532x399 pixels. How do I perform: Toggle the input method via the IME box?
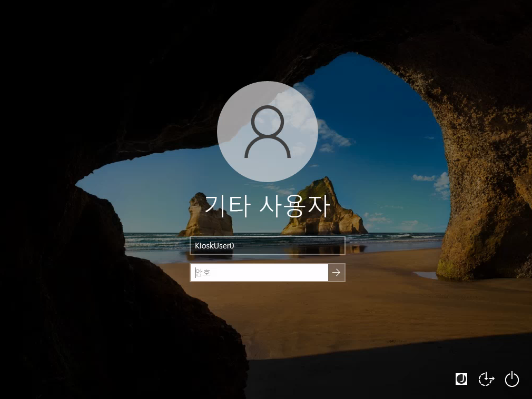click(x=461, y=379)
